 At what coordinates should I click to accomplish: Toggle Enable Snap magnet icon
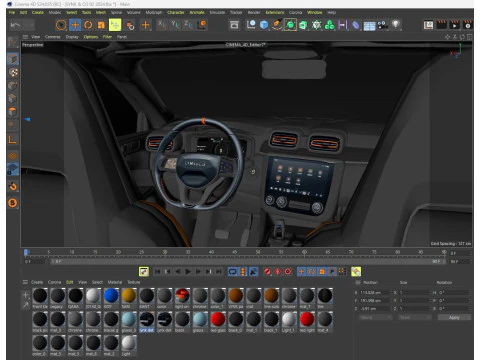(13, 186)
